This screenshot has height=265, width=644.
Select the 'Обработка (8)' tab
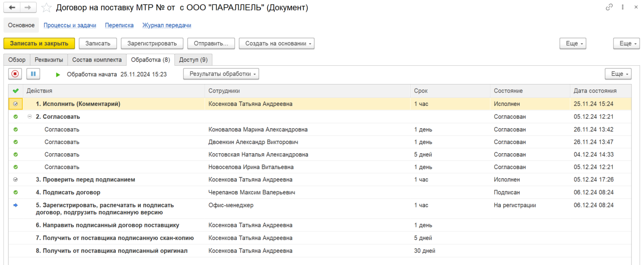tap(151, 60)
